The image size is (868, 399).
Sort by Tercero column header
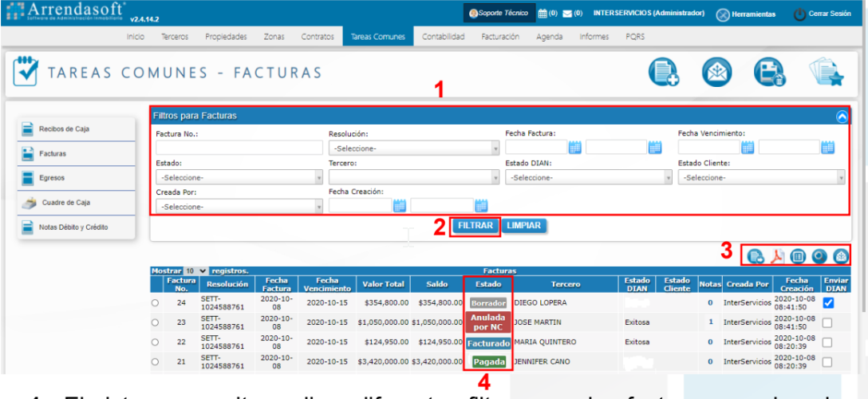click(565, 284)
